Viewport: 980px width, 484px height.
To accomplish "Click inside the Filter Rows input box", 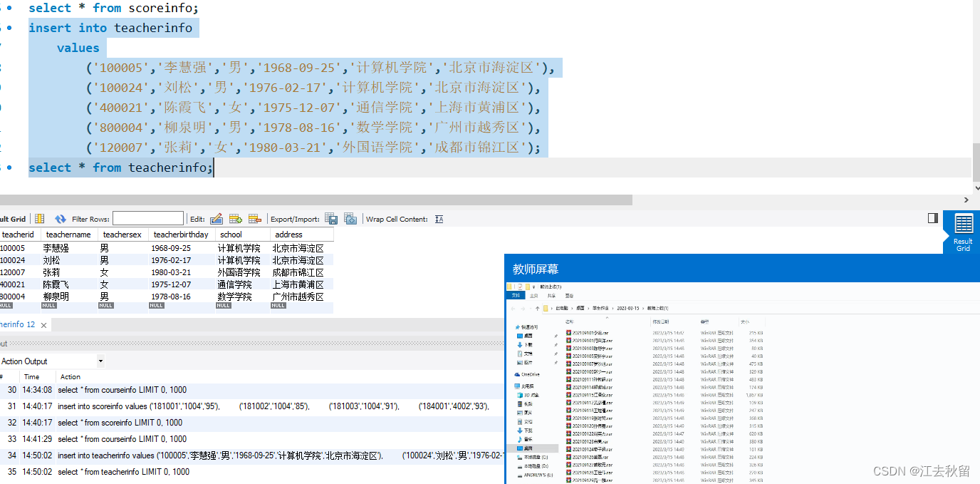I will (x=147, y=218).
